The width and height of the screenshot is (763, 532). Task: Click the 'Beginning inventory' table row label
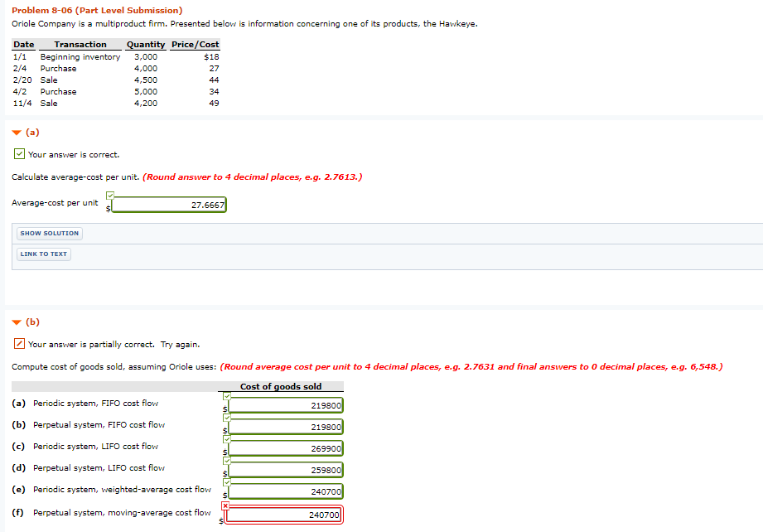(x=80, y=57)
